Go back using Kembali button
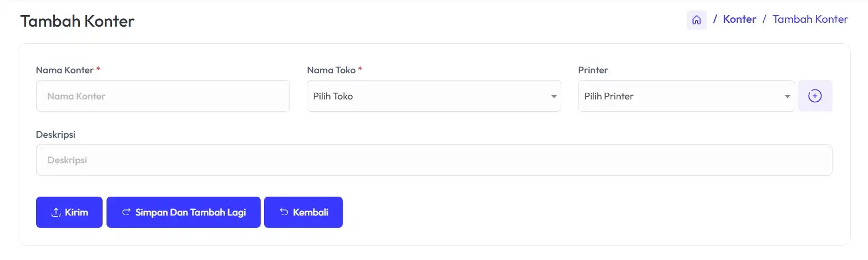The height and width of the screenshot is (260, 868). [x=303, y=212]
